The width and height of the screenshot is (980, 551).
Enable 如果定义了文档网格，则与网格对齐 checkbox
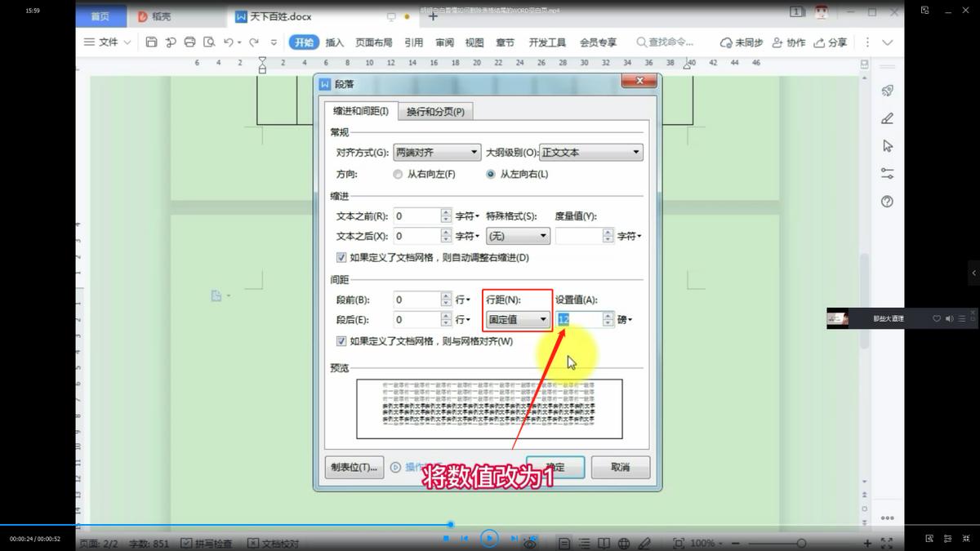pyautogui.click(x=341, y=342)
